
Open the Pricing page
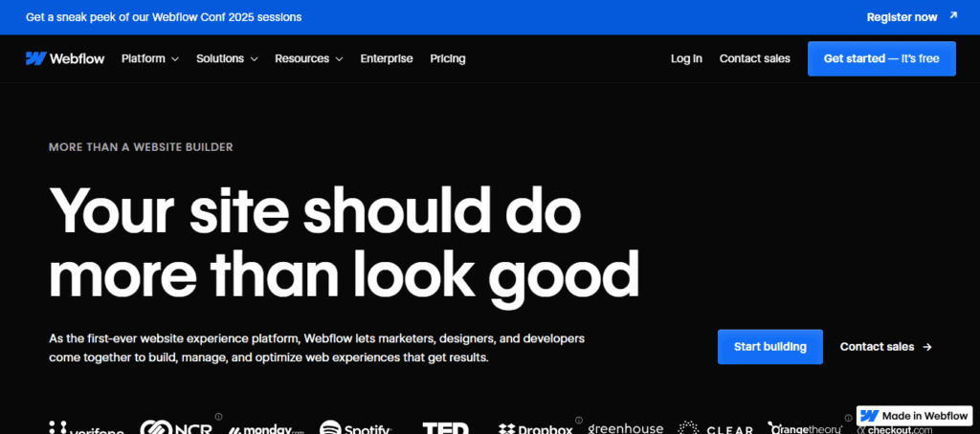(x=448, y=58)
